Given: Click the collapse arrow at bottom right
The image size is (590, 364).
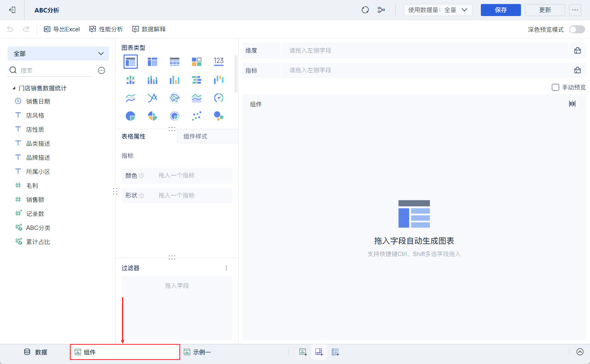Looking at the screenshot, I should (x=580, y=352).
